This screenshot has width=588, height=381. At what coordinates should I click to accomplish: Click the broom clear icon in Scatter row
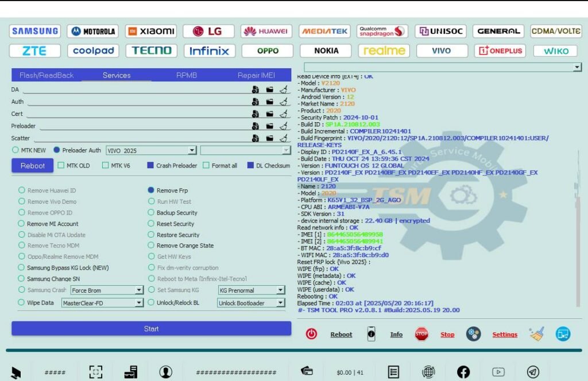pos(284,138)
